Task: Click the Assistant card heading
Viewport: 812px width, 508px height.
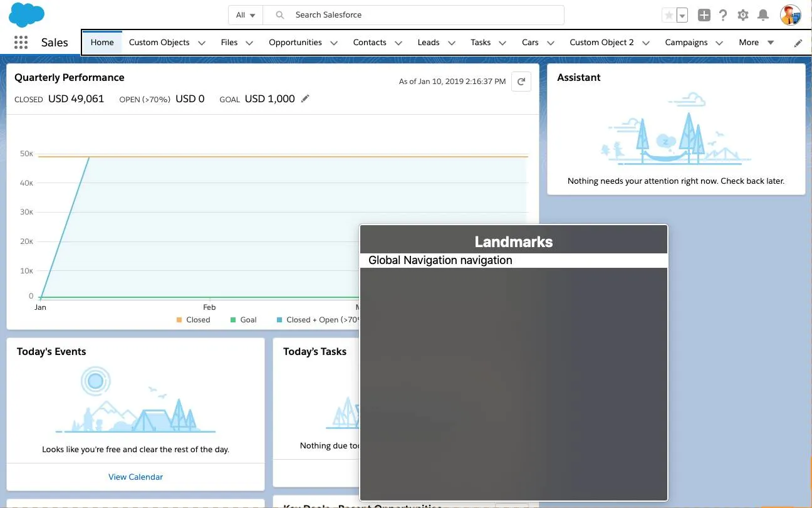Action: pyautogui.click(x=579, y=77)
